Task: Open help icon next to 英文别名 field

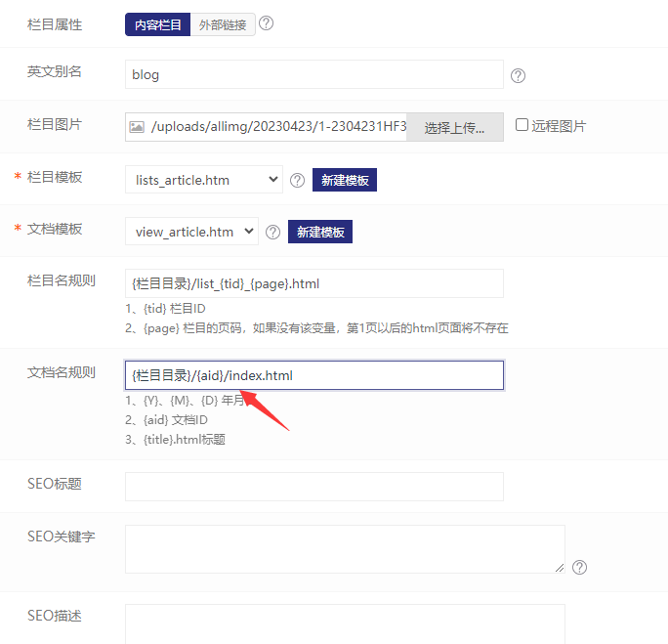Action: tap(518, 76)
